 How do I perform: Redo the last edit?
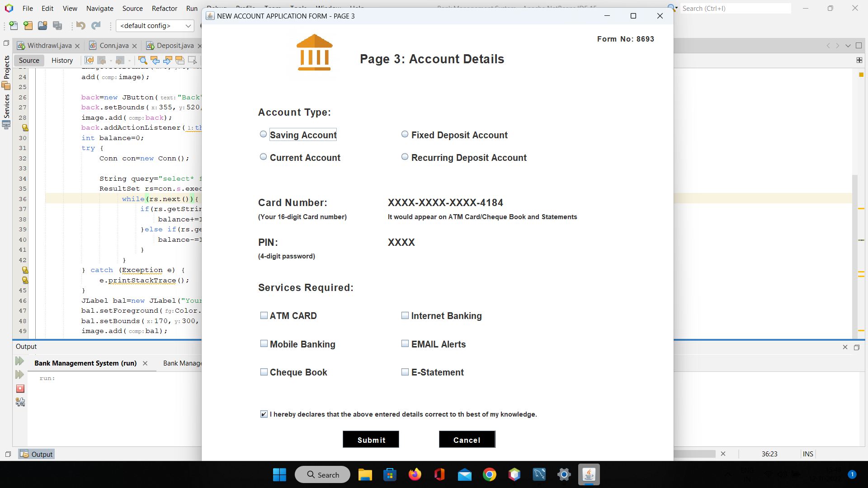tap(96, 26)
